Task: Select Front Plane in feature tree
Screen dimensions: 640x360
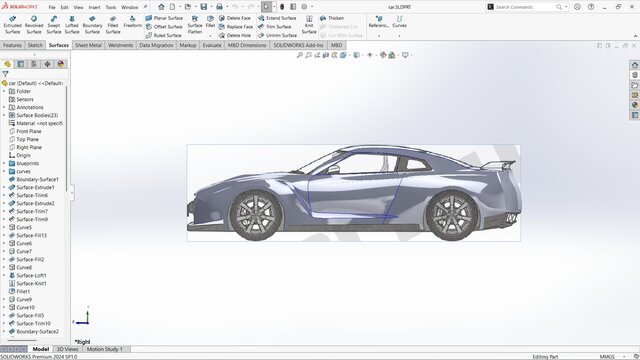Action: [x=29, y=131]
